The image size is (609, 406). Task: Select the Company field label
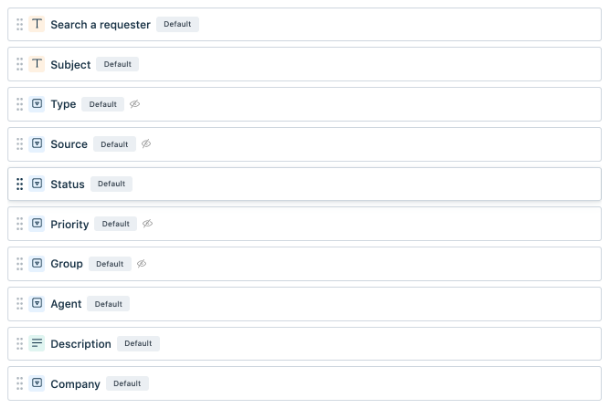pyautogui.click(x=75, y=384)
